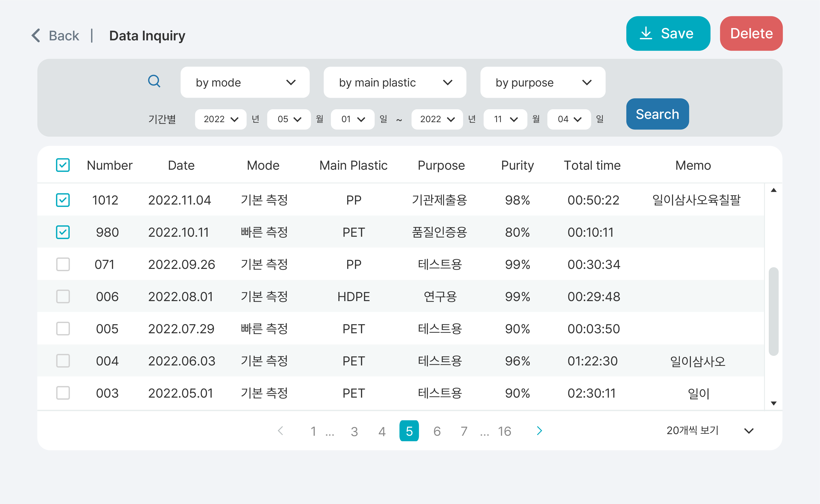Click the table vertical scrollbar thumb
Screen dimensions: 820x504
point(774,311)
